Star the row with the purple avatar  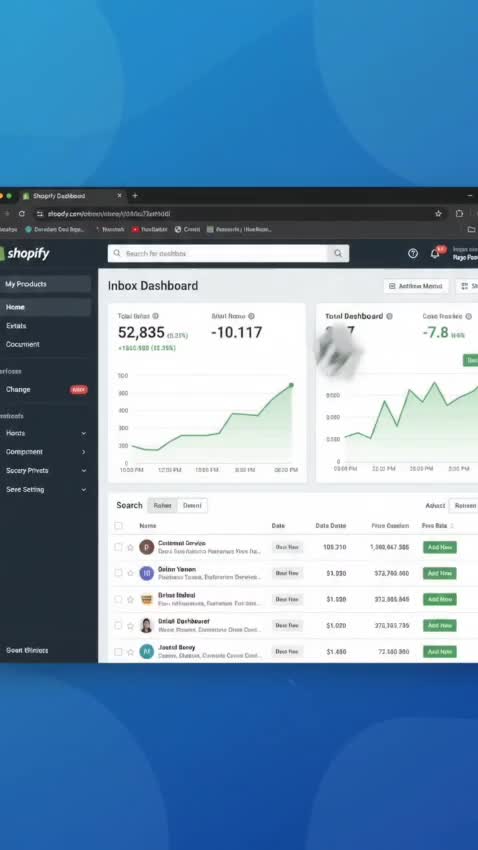coord(130,573)
